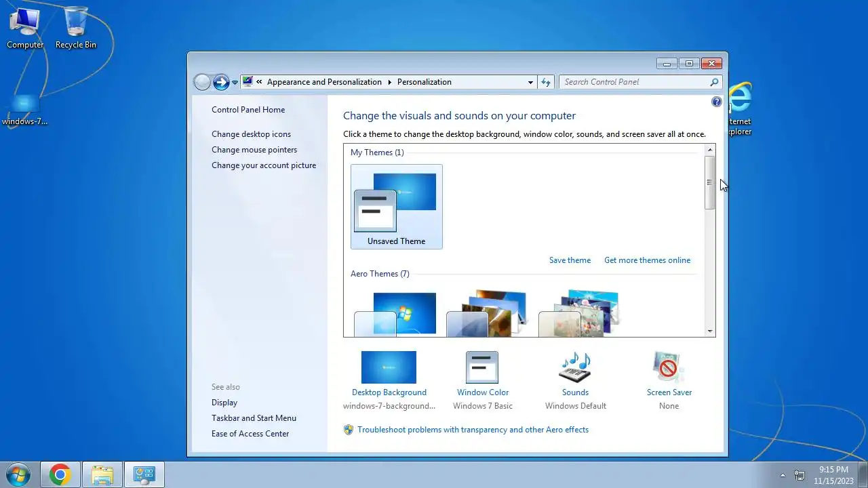Image resolution: width=868 pixels, height=488 pixels.
Task: Open the Screen Saver icon
Action: 669,367
